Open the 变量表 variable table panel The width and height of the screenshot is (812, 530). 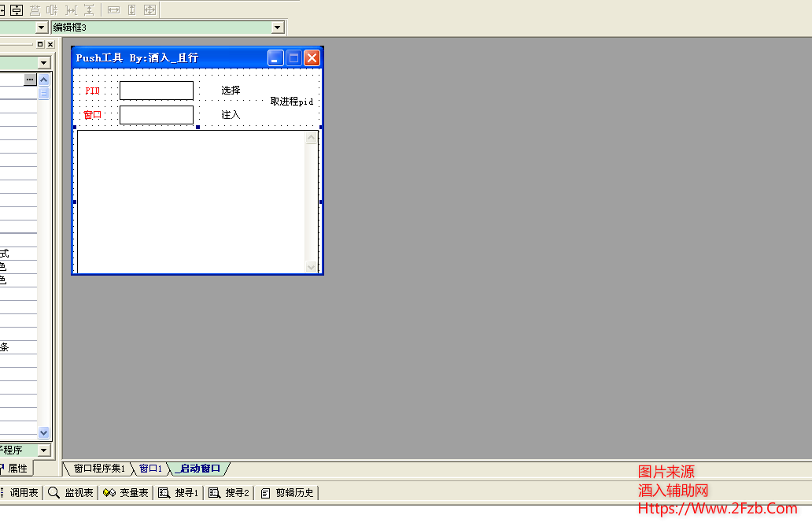pyautogui.click(x=126, y=492)
